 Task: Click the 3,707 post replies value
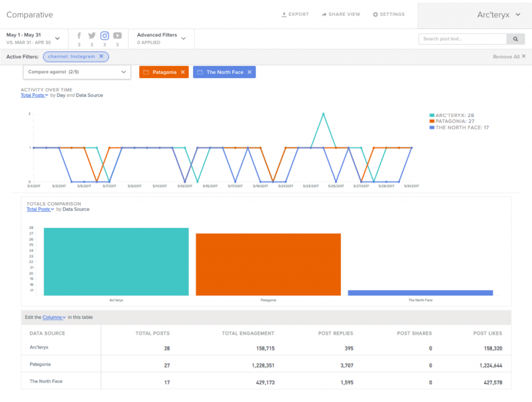(x=347, y=366)
